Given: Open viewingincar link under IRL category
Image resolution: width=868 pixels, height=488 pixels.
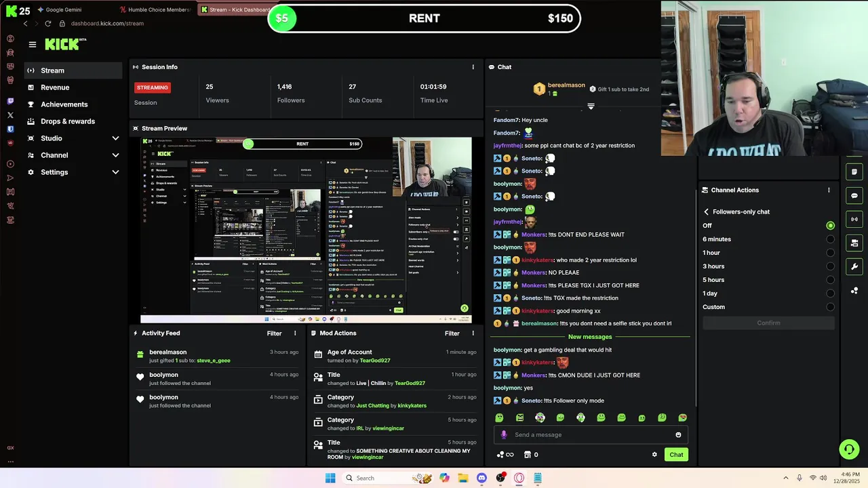Looking at the screenshot, I should click(x=388, y=428).
